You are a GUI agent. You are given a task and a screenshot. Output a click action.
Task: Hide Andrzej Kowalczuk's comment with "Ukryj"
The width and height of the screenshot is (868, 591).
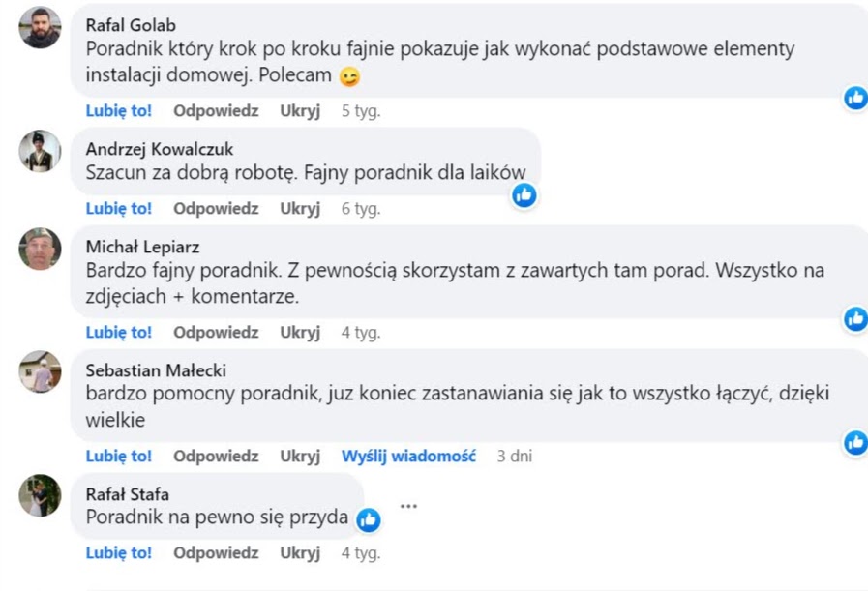click(x=300, y=208)
